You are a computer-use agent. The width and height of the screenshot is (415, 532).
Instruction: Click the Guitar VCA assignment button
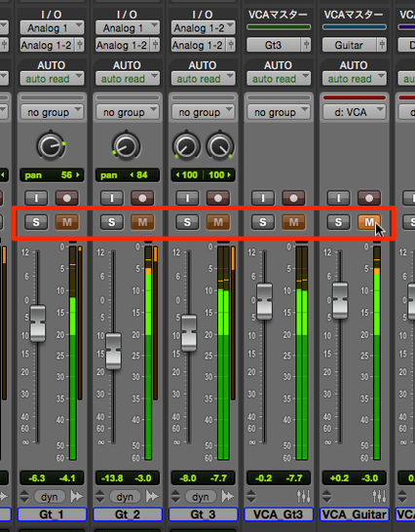tap(350, 45)
